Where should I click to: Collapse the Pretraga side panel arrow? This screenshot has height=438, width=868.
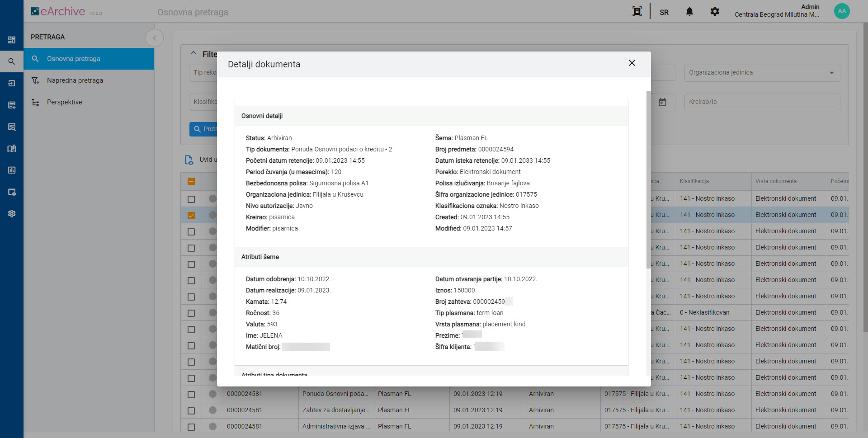(x=155, y=38)
